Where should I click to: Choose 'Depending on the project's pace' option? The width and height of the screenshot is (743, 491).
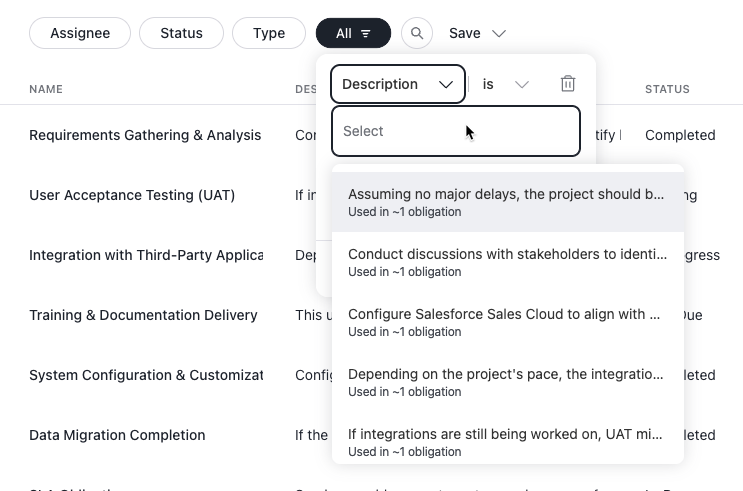point(508,382)
